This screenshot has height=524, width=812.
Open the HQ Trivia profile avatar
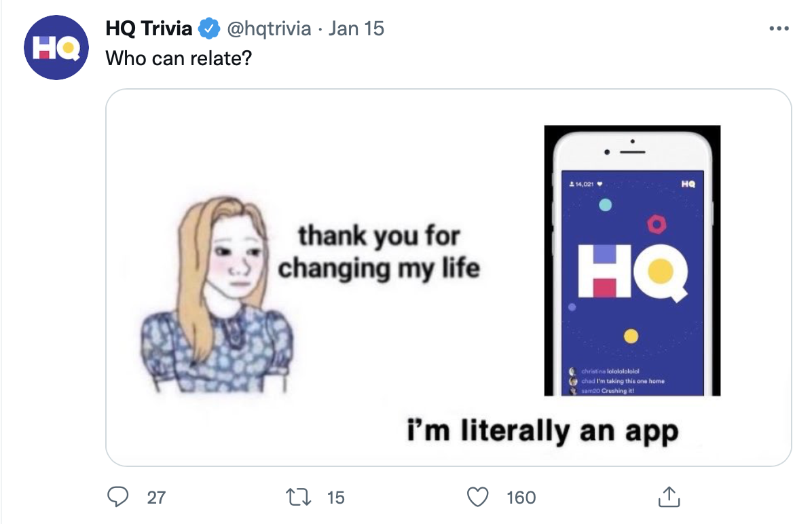coord(56,48)
